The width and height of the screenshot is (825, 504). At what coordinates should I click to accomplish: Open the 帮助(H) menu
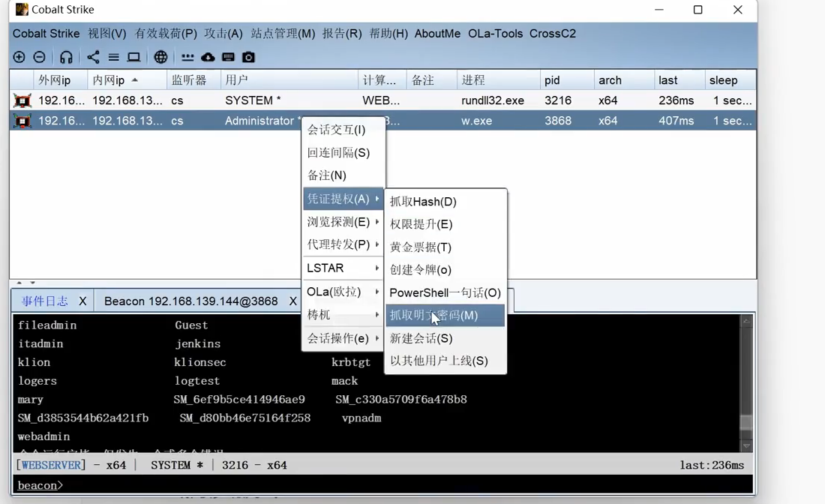pyautogui.click(x=388, y=34)
